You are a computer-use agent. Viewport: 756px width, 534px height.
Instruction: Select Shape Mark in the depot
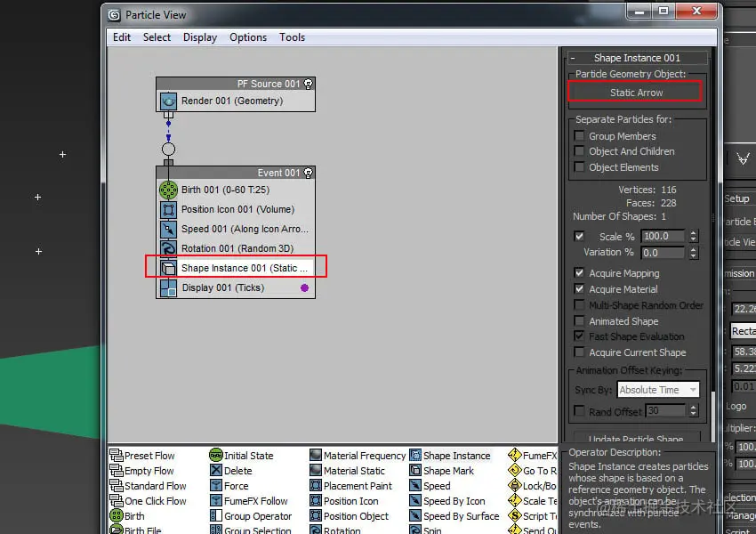pyautogui.click(x=442, y=471)
